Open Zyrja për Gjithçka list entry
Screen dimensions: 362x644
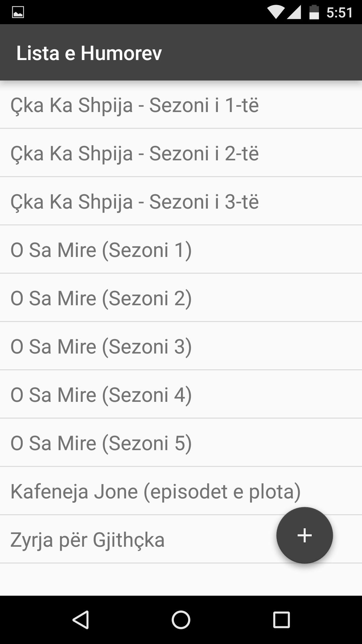pyautogui.click(x=87, y=540)
